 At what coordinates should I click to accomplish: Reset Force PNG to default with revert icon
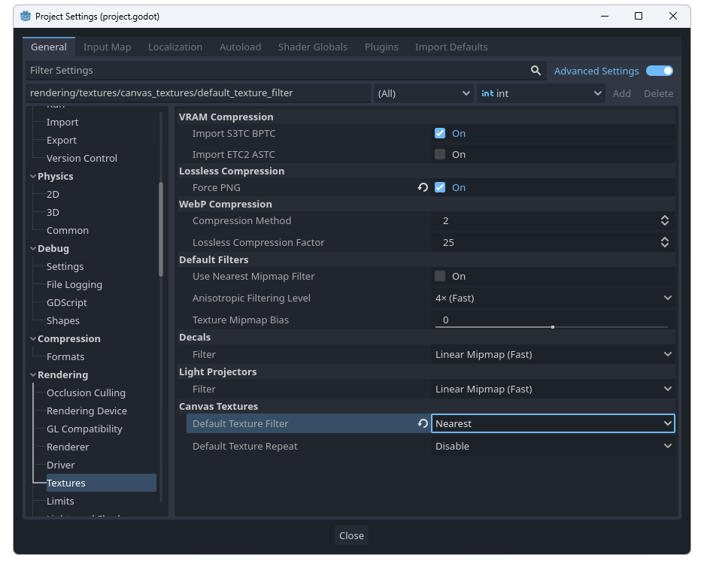click(423, 187)
